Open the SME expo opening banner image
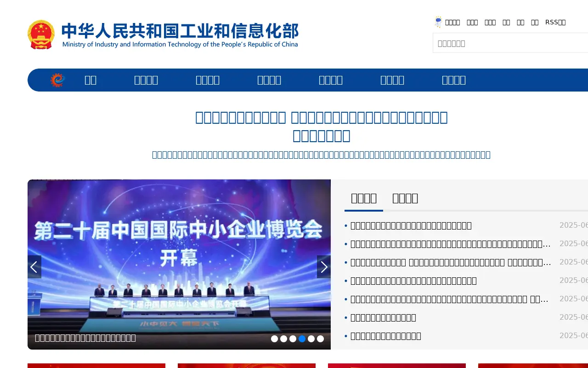 pos(179,264)
